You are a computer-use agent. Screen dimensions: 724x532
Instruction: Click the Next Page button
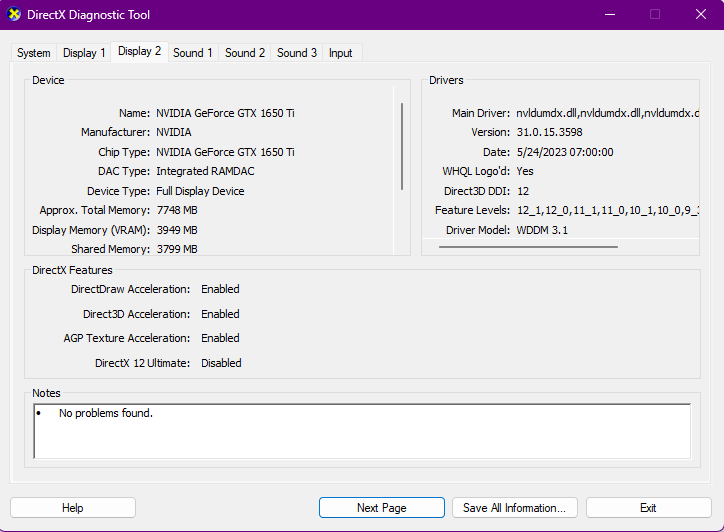tap(381, 508)
